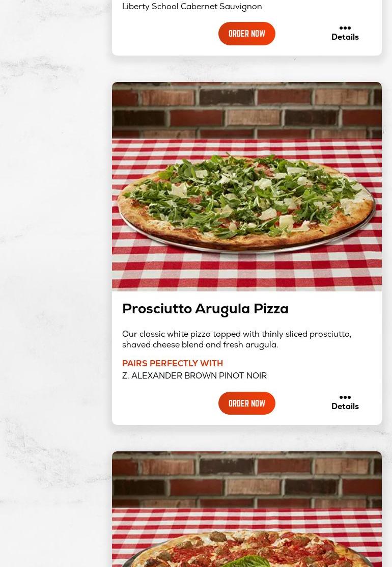Show Details for Prosciutto Arugula Pizza
Viewport: 392px width, 567px height.
point(345,407)
